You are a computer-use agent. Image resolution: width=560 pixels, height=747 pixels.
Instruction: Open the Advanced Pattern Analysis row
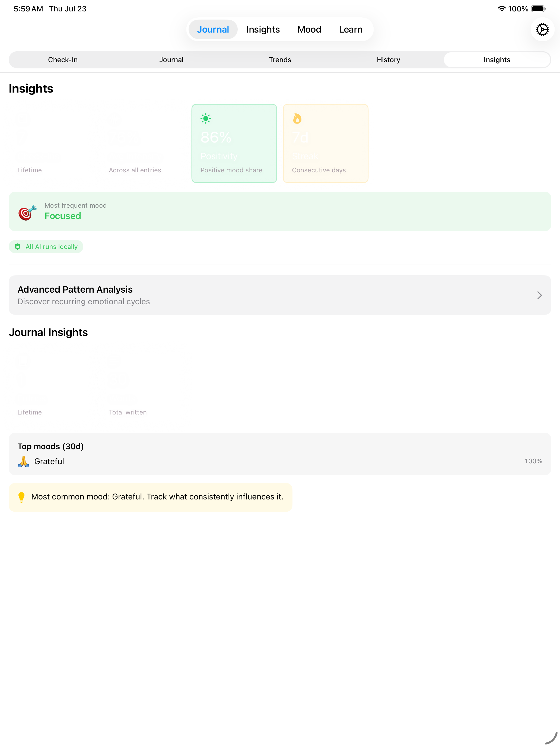click(280, 295)
